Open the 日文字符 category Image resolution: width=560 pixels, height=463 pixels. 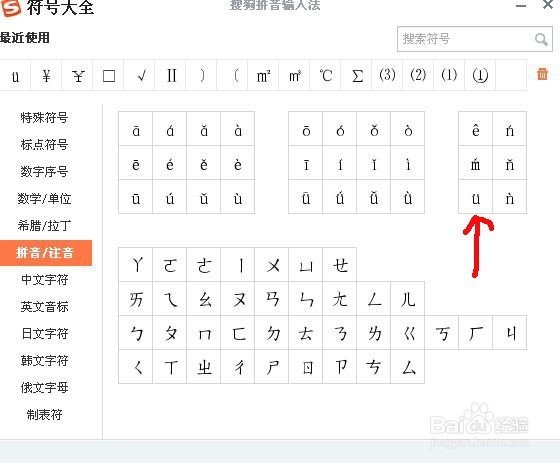pyautogui.click(x=44, y=334)
